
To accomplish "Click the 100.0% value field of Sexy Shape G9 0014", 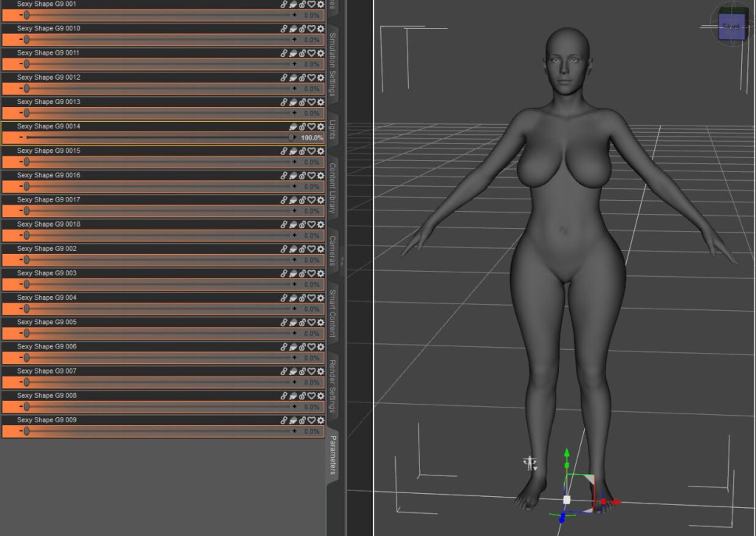I will point(312,138).
